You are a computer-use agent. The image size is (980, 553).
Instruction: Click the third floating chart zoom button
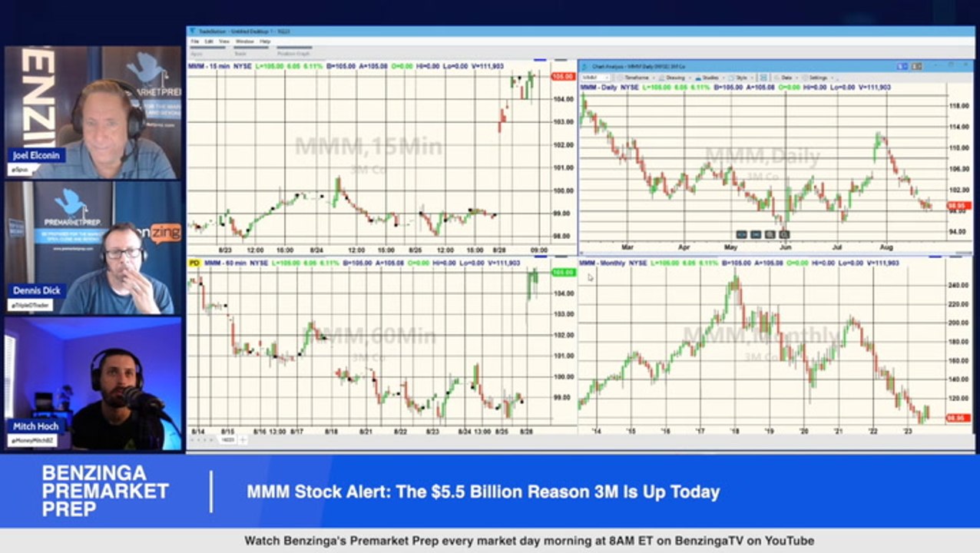(x=770, y=234)
